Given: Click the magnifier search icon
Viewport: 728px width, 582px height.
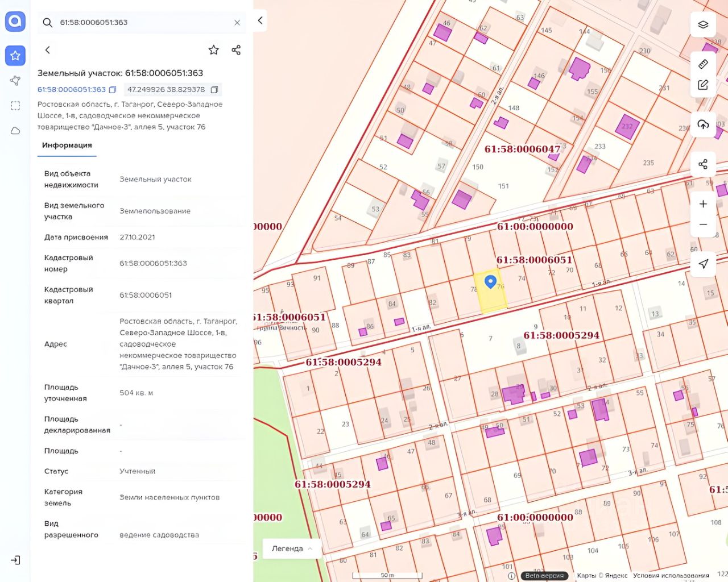Looking at the screenshot, I should [48, 23].
